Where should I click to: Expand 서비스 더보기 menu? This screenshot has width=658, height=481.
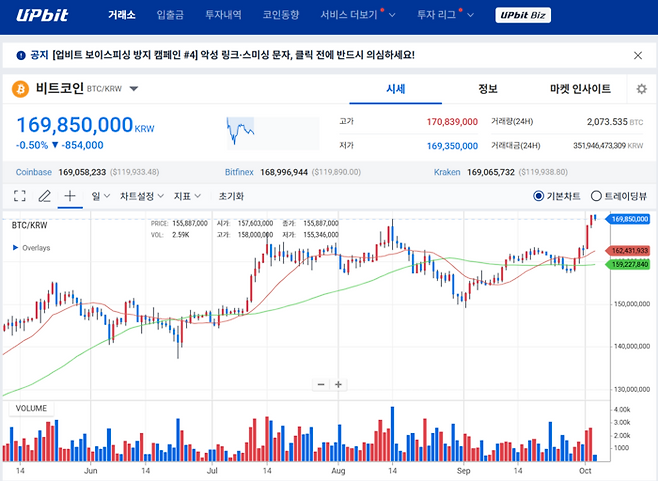(358, 15)
